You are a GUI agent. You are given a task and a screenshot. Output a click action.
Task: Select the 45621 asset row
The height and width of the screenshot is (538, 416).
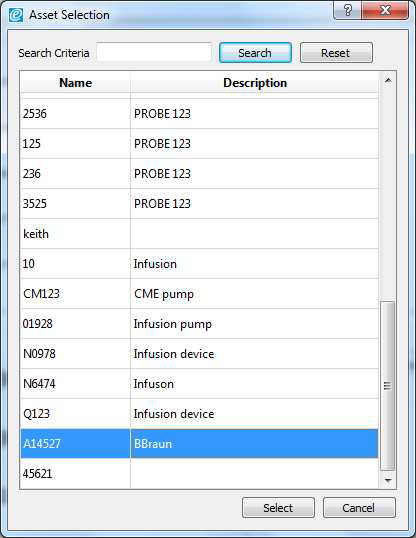199,473
